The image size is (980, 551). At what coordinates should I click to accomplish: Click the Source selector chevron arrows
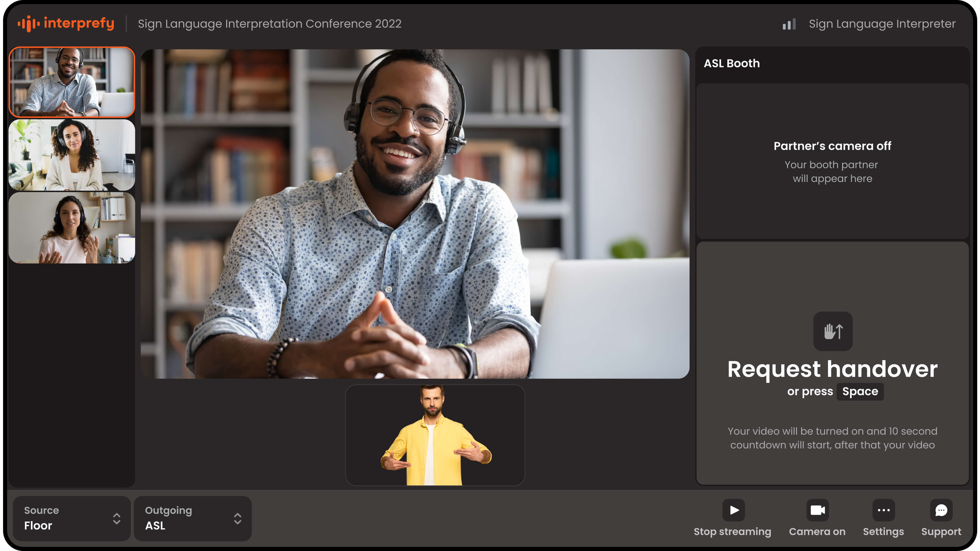(x=117, y=518)
